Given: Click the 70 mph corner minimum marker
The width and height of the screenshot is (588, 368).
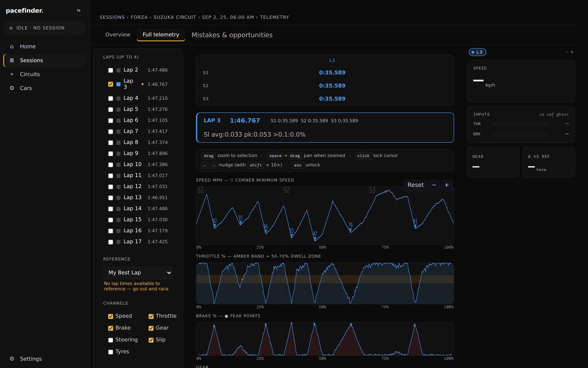Looking at the screenshot, I should (350, 230).
